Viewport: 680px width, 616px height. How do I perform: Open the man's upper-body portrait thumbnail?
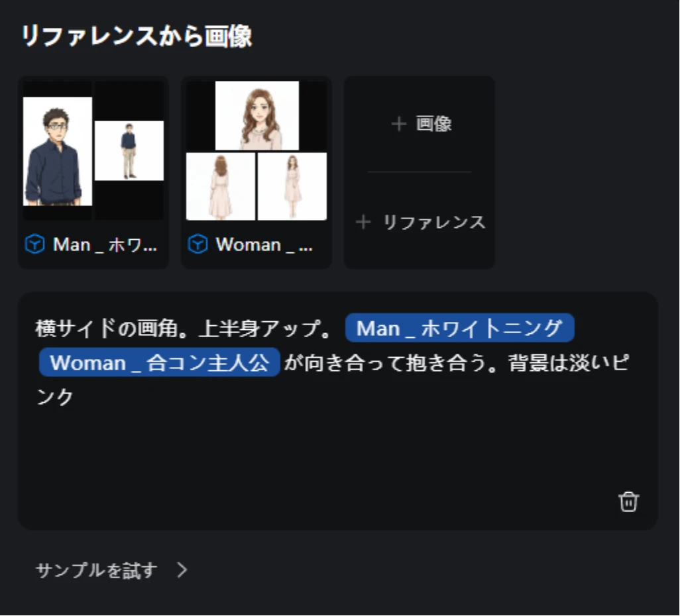[x=57, y=151]
